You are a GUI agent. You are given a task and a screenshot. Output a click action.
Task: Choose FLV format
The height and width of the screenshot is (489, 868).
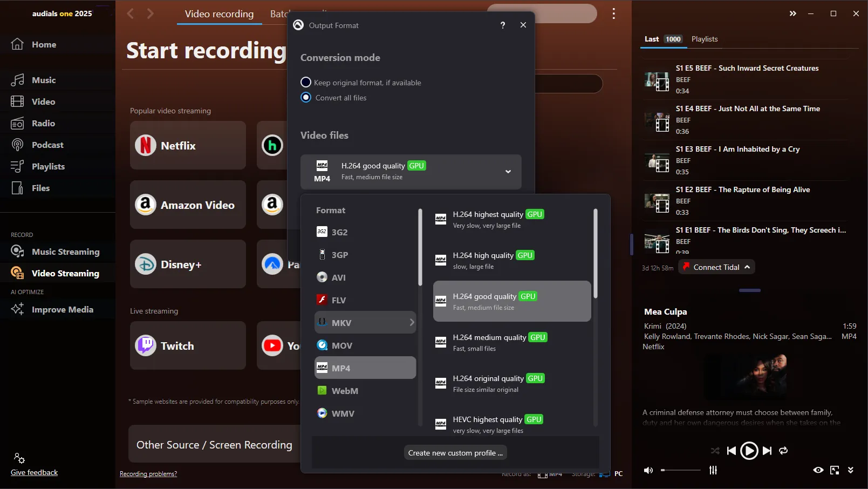point(365,300)
